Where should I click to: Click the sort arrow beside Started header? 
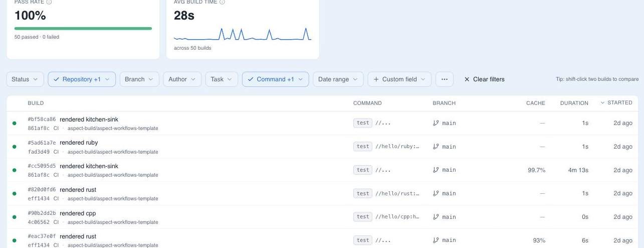602,102
